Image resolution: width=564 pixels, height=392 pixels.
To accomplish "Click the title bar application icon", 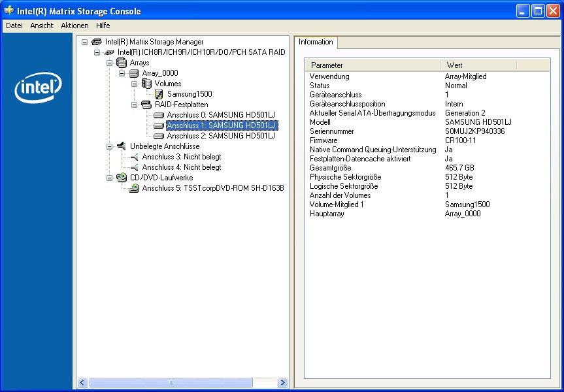I will (9, 10).
